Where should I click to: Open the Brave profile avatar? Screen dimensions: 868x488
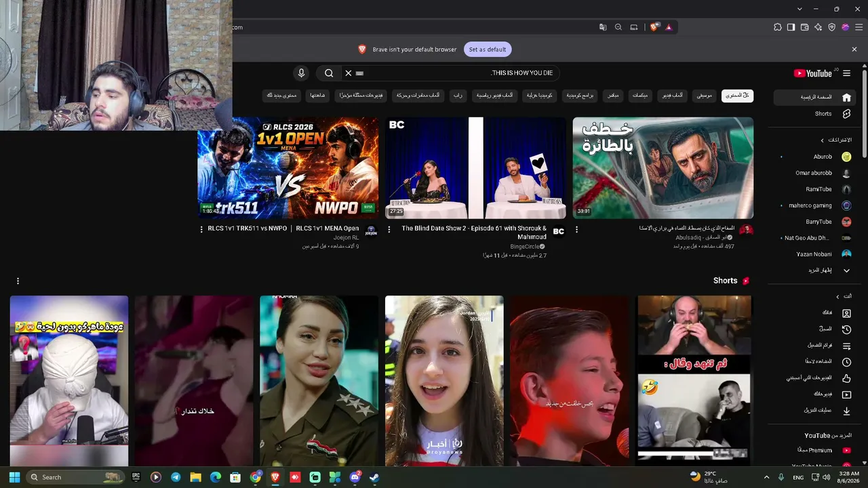(x=846, y=27)
